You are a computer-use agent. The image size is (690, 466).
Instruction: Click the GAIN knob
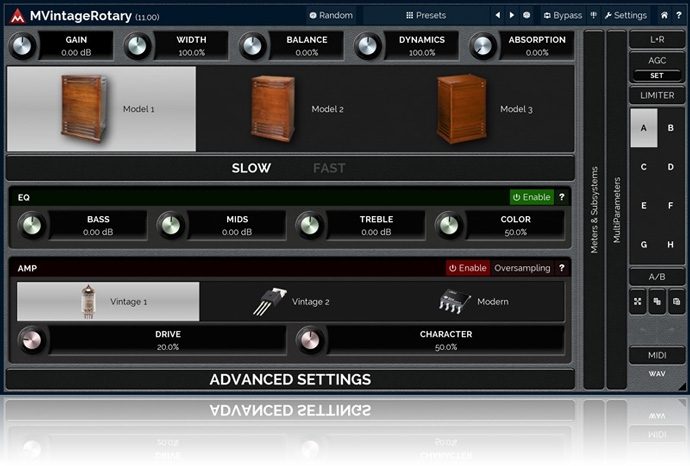22,46
